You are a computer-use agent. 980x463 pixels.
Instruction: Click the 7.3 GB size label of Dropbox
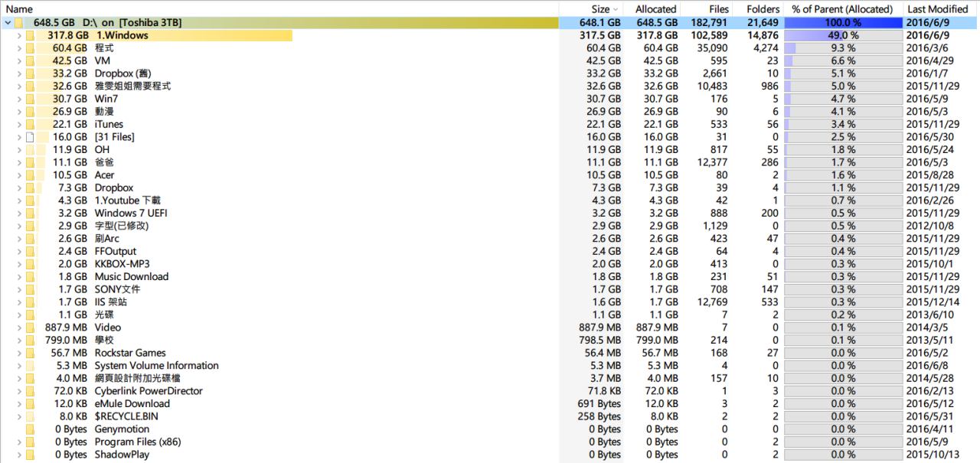[x=72, y=187]
